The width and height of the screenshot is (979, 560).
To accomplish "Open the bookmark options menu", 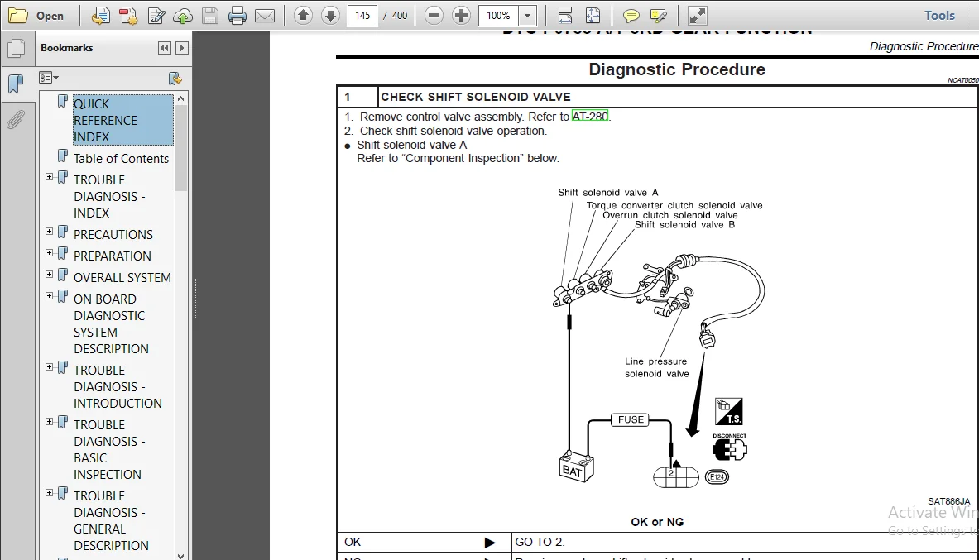I will 49,78.
